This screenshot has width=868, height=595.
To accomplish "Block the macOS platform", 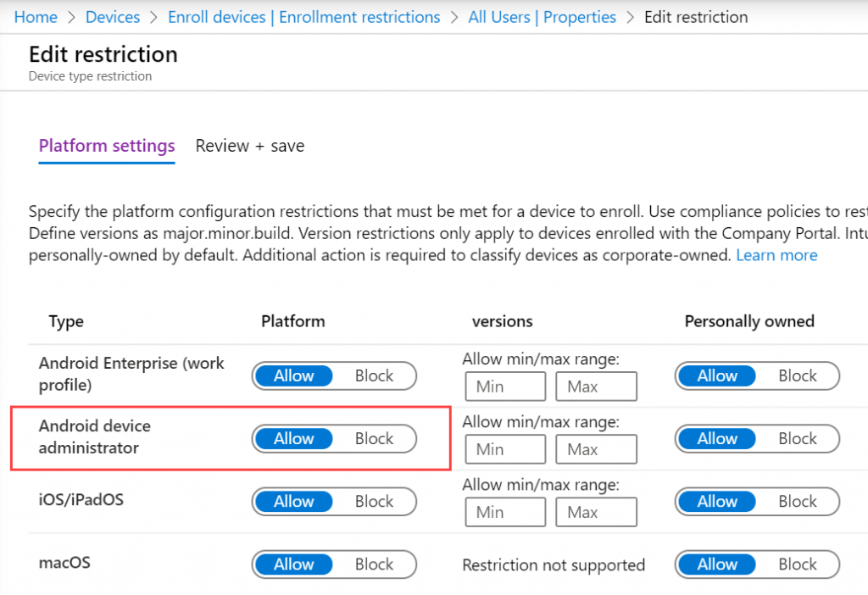I will tap(374, 564).
